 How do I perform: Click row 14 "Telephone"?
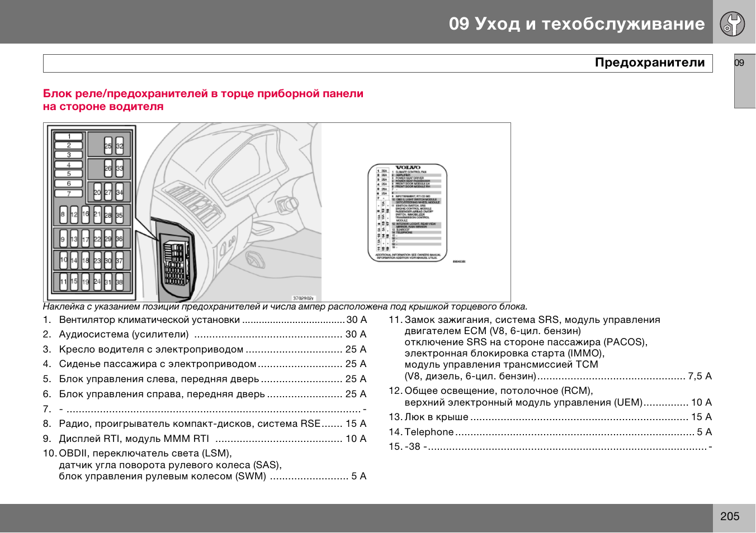(550, 432)
